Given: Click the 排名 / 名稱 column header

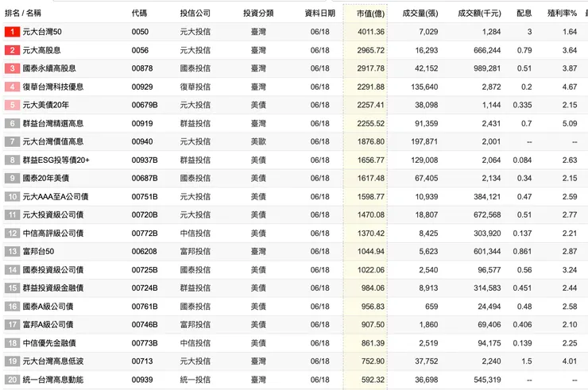Looking at the screenshot, I should tap(23, 14).
